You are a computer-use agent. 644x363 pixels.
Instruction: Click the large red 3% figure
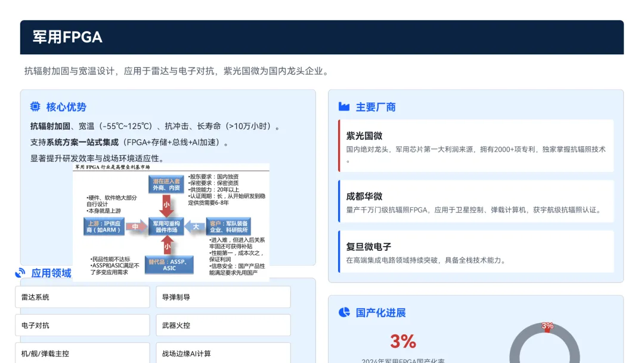point(403,342)
